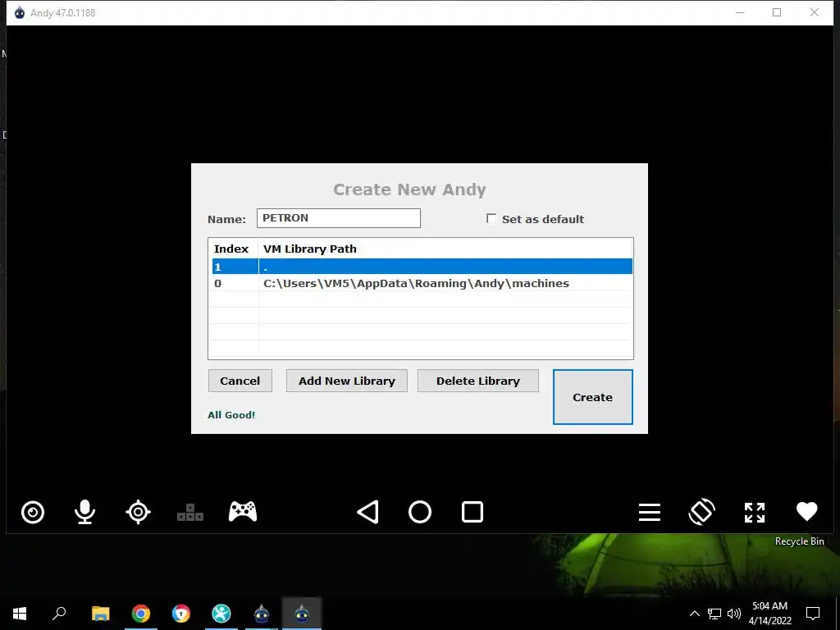Open the notification center icon
This screenshot has width=840, height=630.
pyautogui.click(x=813, y=614)
